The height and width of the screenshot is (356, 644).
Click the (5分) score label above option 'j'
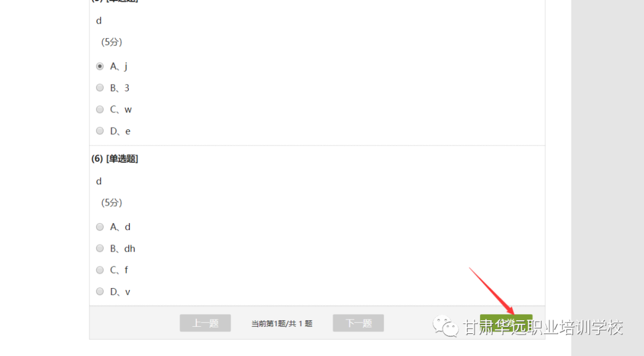[x=112, y=42]
